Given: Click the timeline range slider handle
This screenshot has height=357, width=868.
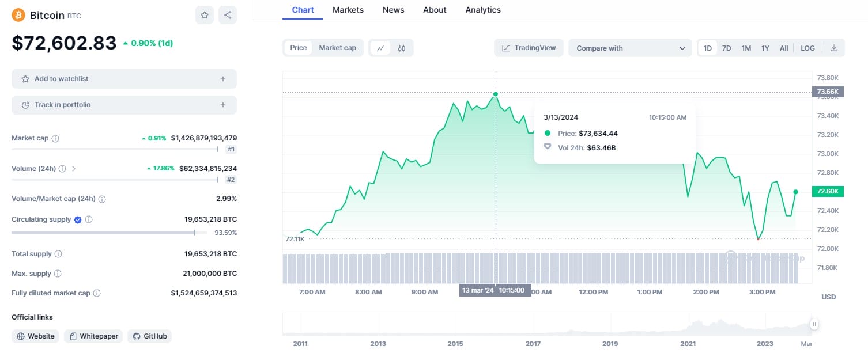Looking at the screenshot, I should click(x=814, y=325).
